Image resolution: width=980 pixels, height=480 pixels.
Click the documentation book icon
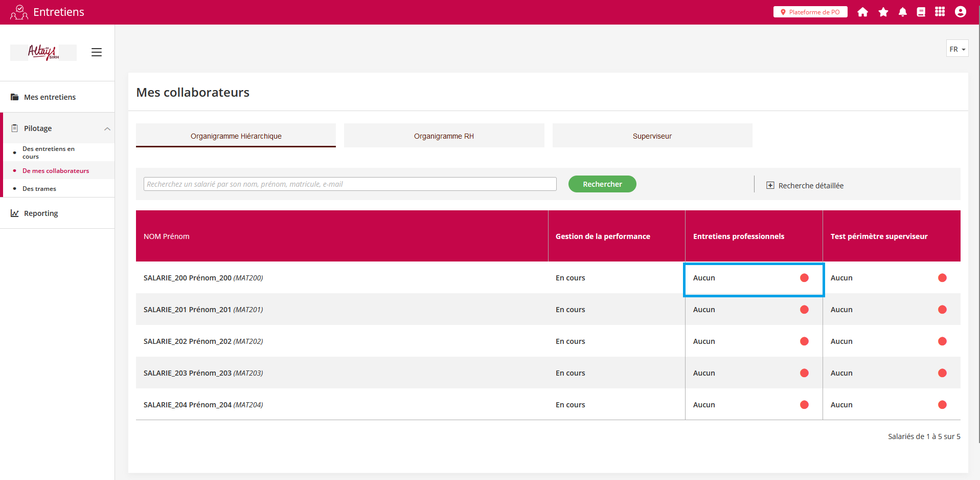point(921,12)
